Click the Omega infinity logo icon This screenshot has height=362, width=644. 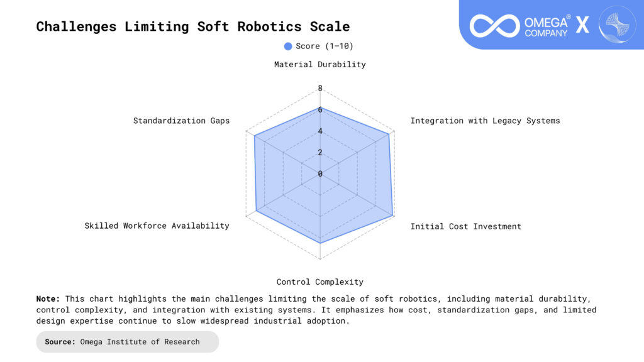click(x=494, y=25)
